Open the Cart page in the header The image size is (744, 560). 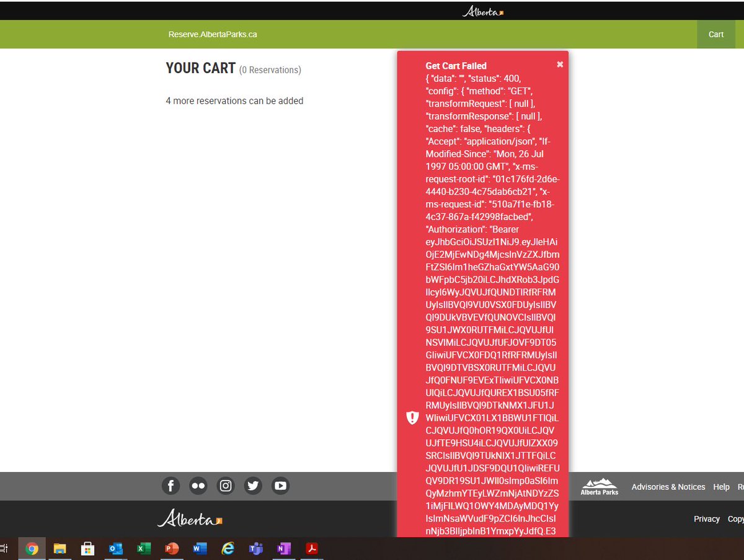[x=716, y=34]
